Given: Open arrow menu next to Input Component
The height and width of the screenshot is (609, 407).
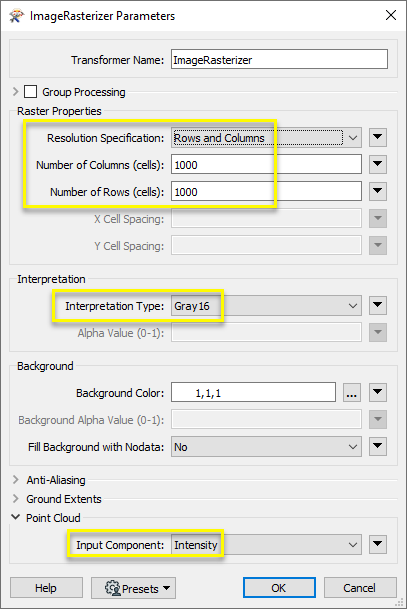Looking at the screenshot, I should (x=377, y=545).
